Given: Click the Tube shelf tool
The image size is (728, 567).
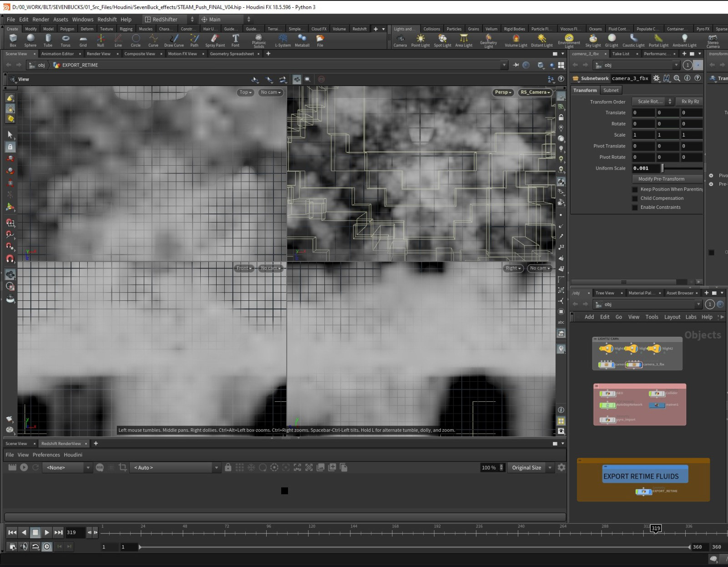Looking at the screenshot, I should (48, 40).
